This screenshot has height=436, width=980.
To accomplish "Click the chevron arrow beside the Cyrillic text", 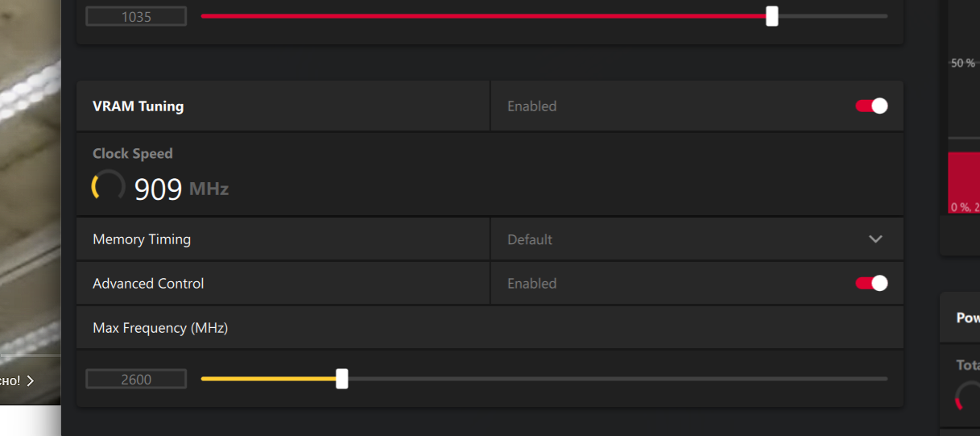I will pos(31,381).
